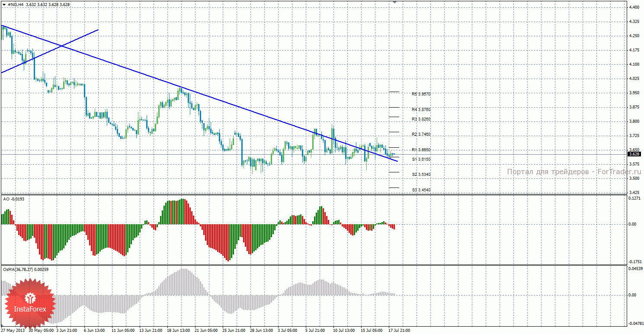This screenshot has height=334, width=644.
Task: Click the InstaForex starburst logo
Action: click(x=29, y=302)
